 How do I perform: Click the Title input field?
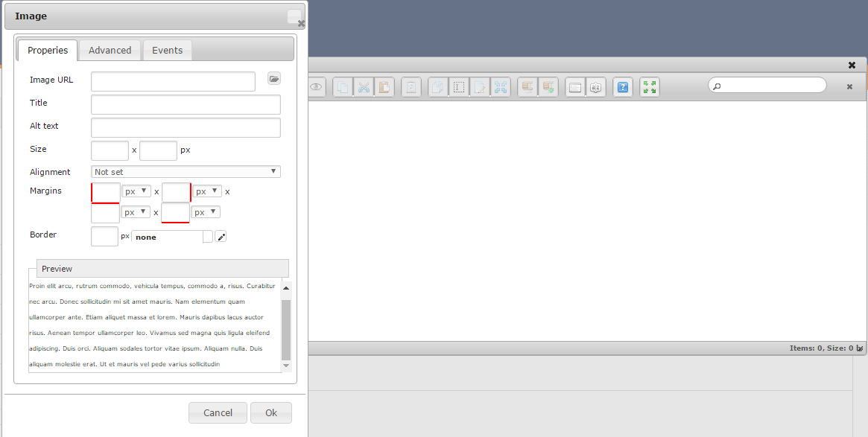point(186,104)
